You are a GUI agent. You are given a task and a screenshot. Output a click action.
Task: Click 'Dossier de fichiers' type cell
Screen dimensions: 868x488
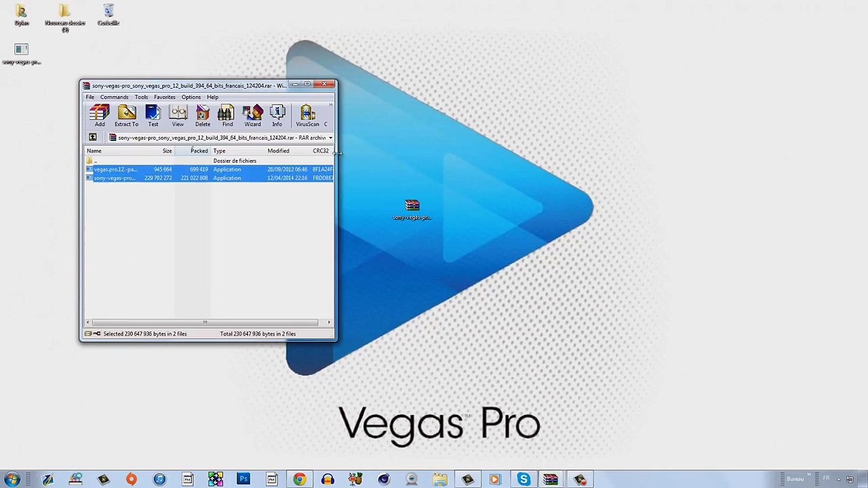[x=235, y=161]
